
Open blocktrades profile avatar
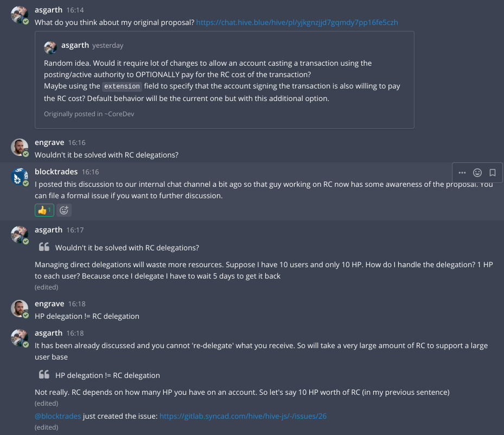click(x=20, y=176)
